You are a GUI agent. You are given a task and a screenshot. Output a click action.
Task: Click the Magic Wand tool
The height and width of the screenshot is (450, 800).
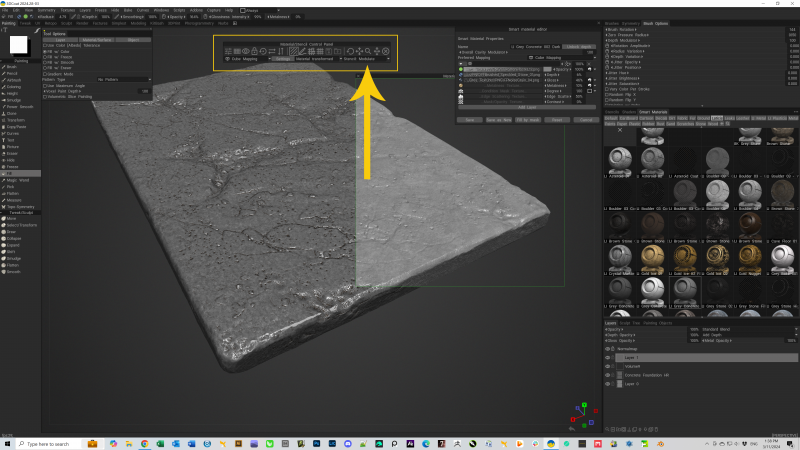click(16, 179)
